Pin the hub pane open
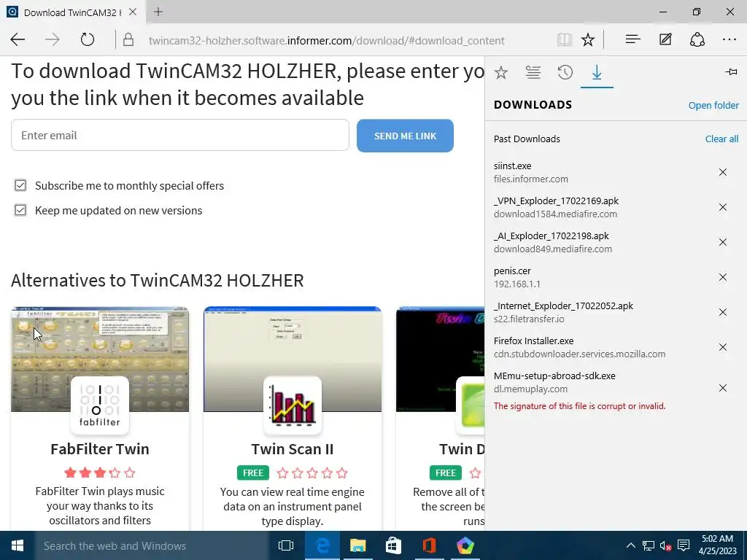 click(731, 72)
